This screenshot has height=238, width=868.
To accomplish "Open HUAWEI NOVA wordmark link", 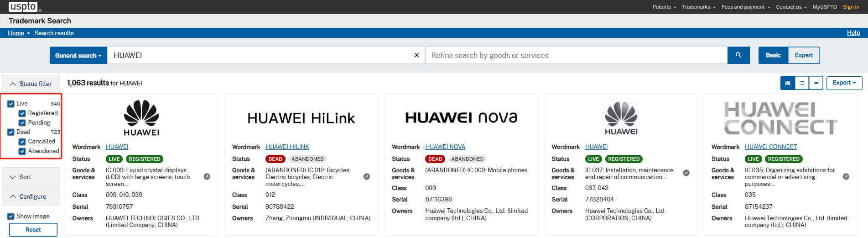I will tap(445, 147).
